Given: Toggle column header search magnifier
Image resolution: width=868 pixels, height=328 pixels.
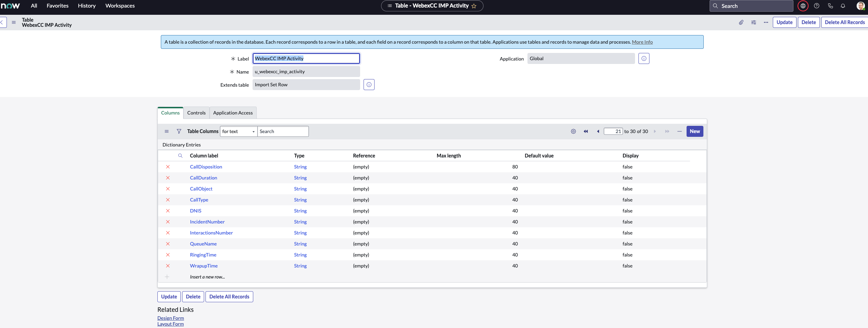Looking at the screenshot, I should tap(180, 156).
